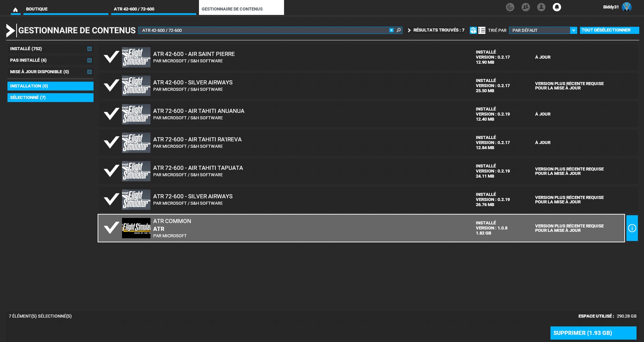Select GESTIONNAIRE DE CONTENUS tab
The width and height of the screenshot is (644, 342).
(241, 8)
